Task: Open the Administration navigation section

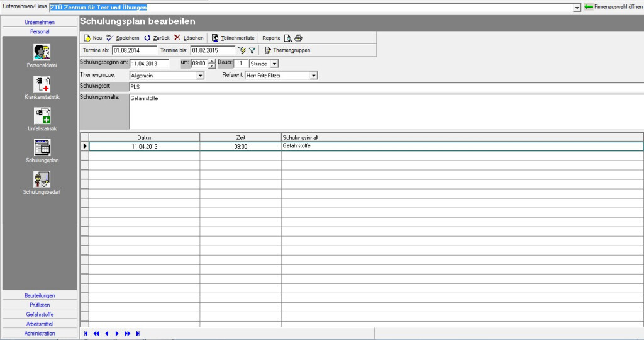Action: (x=40, y=333)
